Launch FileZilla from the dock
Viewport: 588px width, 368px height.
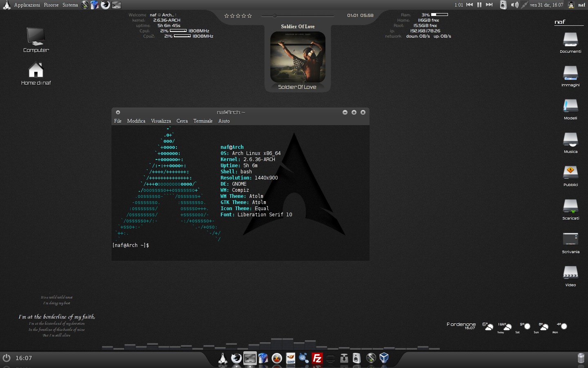[x=317, y=358]
